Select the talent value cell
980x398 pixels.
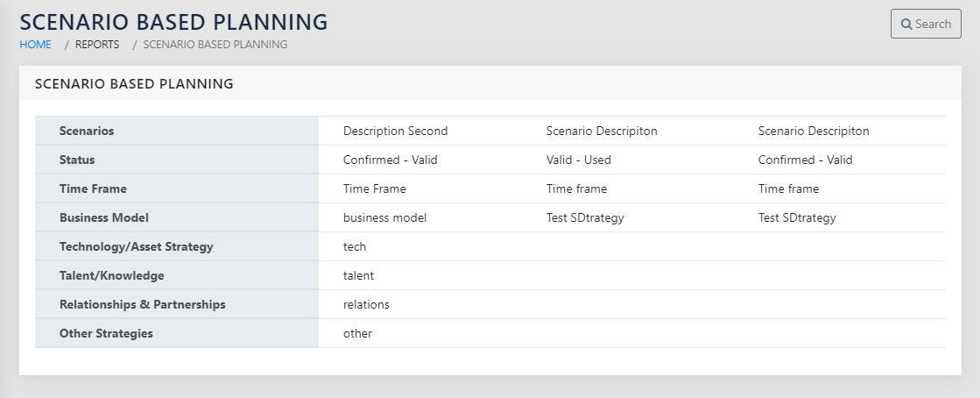(358, 275)
